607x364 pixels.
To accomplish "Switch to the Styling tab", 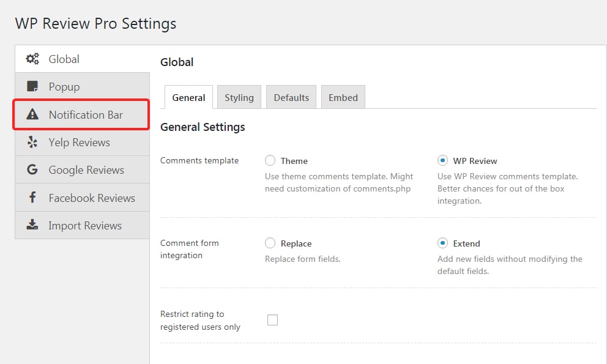I will (x=239, y=98).
